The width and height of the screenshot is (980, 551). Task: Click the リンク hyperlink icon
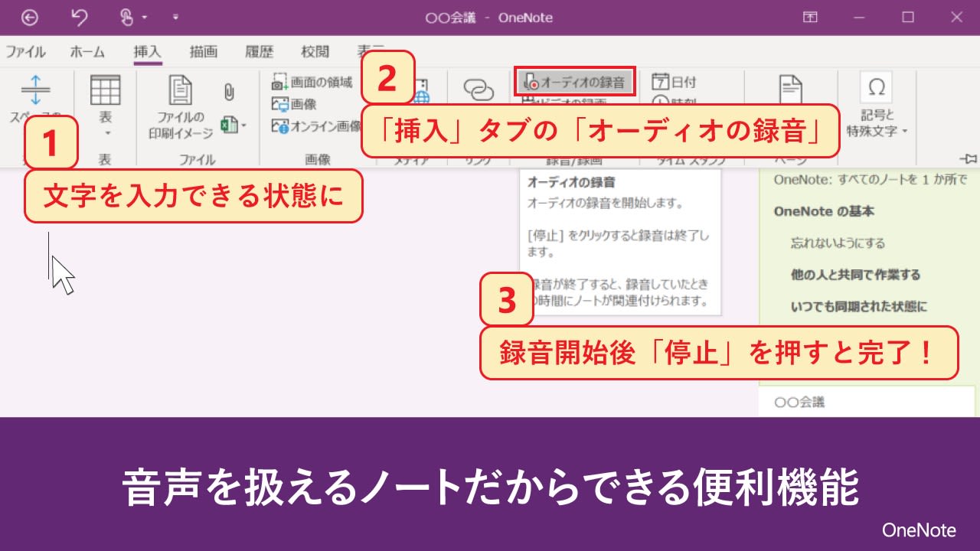479,90
